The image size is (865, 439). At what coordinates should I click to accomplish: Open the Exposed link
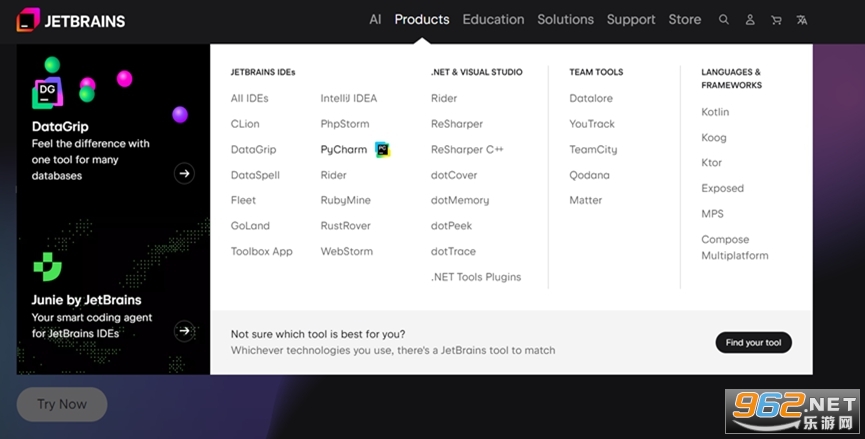click(722, 188)
